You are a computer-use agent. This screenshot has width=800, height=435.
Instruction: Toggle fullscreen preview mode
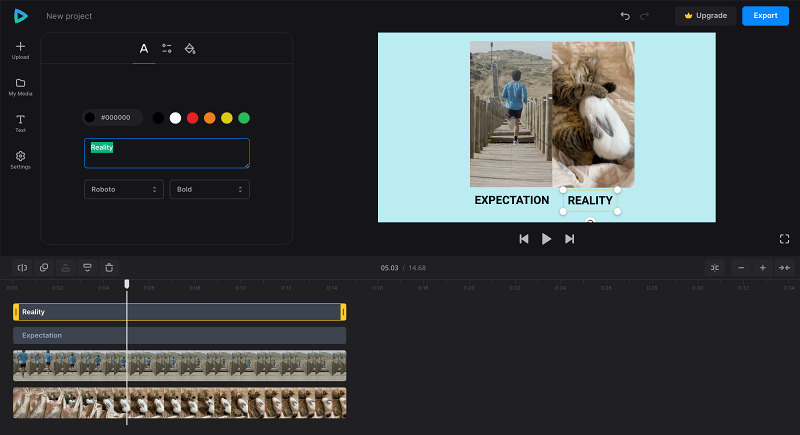784,239
